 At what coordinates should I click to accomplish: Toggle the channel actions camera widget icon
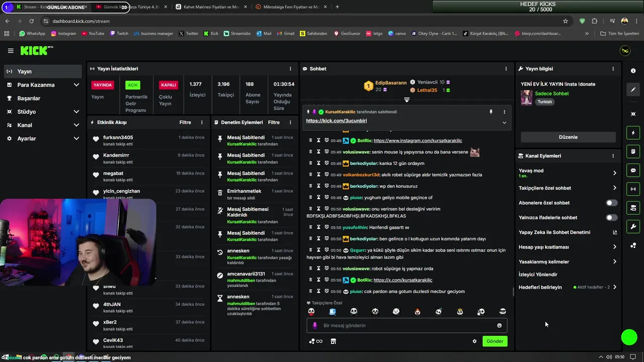(633, 208)
